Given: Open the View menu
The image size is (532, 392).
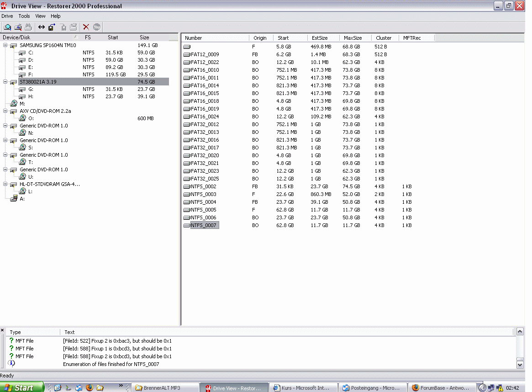Looking at the screenshot, I should [40, 16].
